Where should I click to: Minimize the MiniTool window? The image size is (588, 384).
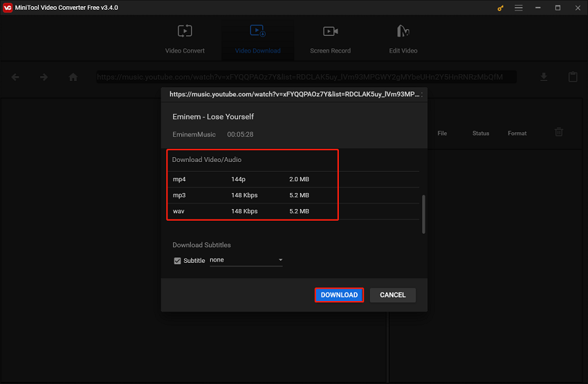pyautogui.click(x=538, y=8)
